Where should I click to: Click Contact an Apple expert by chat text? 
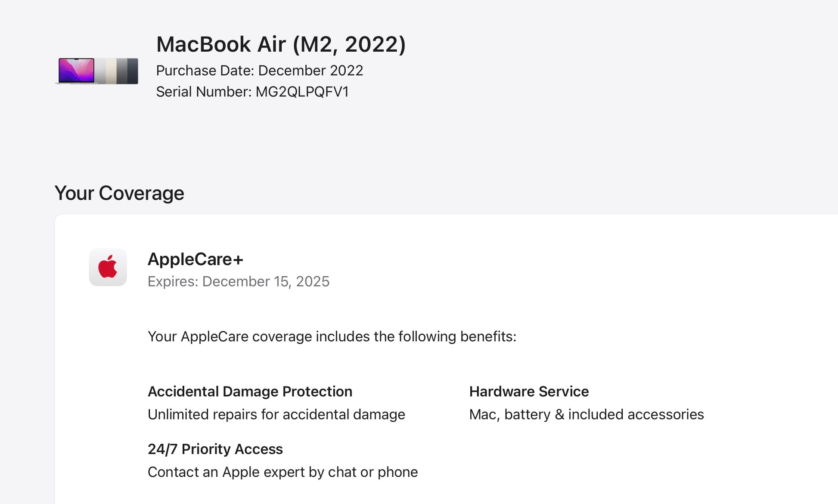282,472
